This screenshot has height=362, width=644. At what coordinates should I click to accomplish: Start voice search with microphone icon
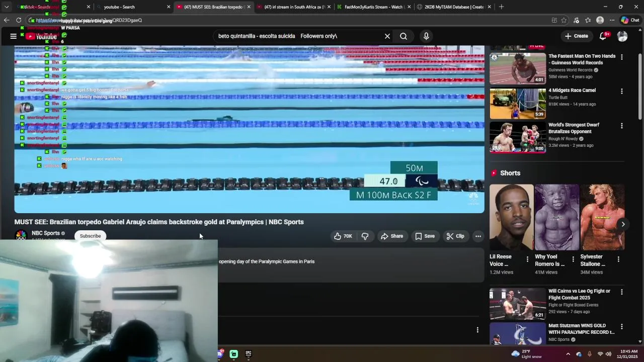click(426, 36)
